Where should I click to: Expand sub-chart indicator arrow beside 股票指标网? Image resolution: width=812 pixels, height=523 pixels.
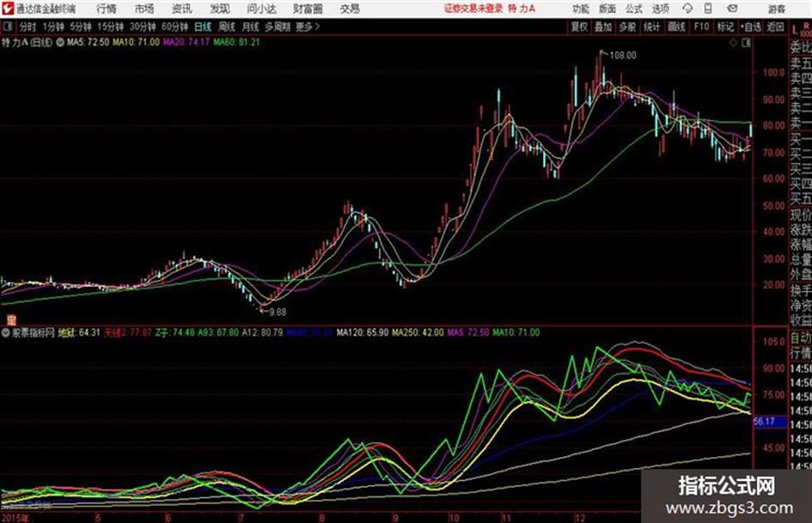click(x=6, y=333)
